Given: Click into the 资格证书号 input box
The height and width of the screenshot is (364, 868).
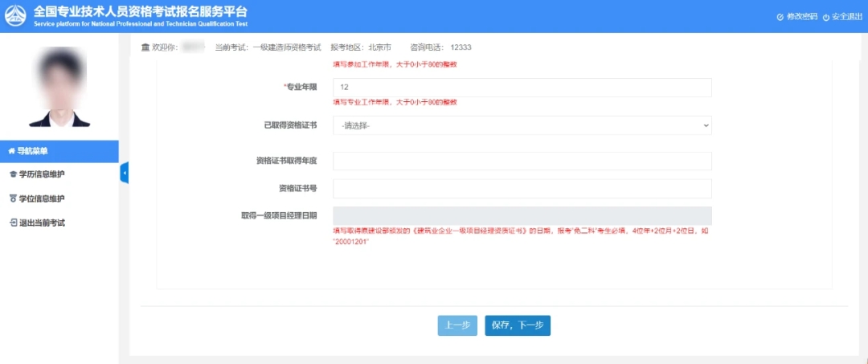Looking at the screenshot, I should click(521, 189).
